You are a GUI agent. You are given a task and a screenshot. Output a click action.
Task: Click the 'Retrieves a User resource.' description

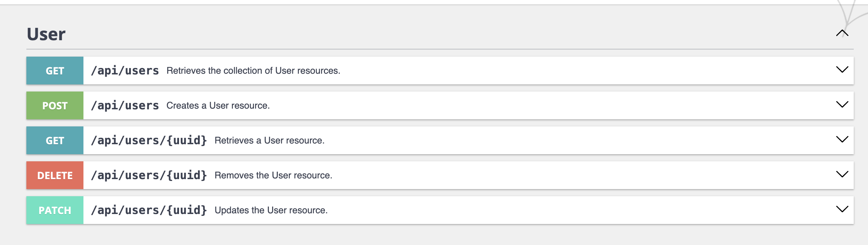pyautogui.click(x=269, y=140)
